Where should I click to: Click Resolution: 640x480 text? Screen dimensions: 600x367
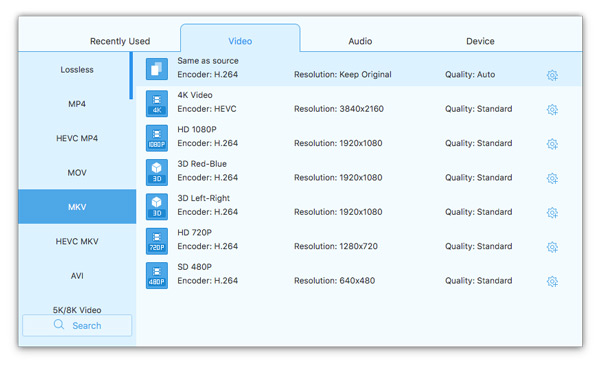tap(334, 281)
